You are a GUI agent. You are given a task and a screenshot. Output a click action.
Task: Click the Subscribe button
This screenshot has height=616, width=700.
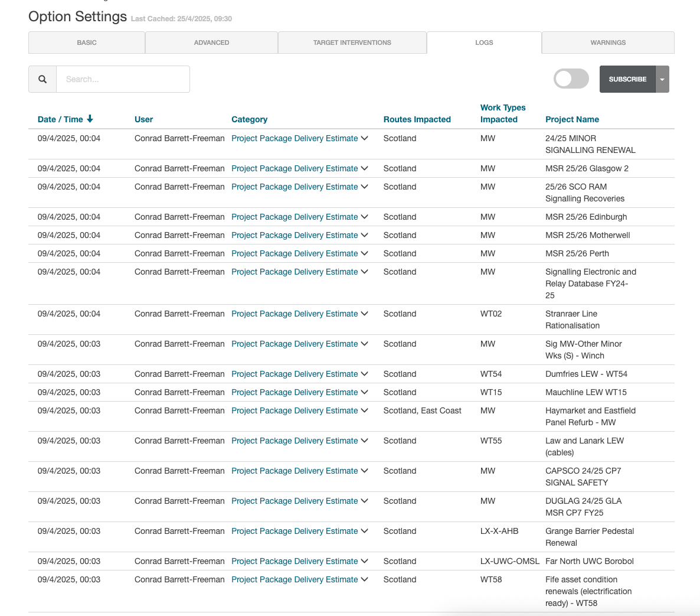coord(627,79)
